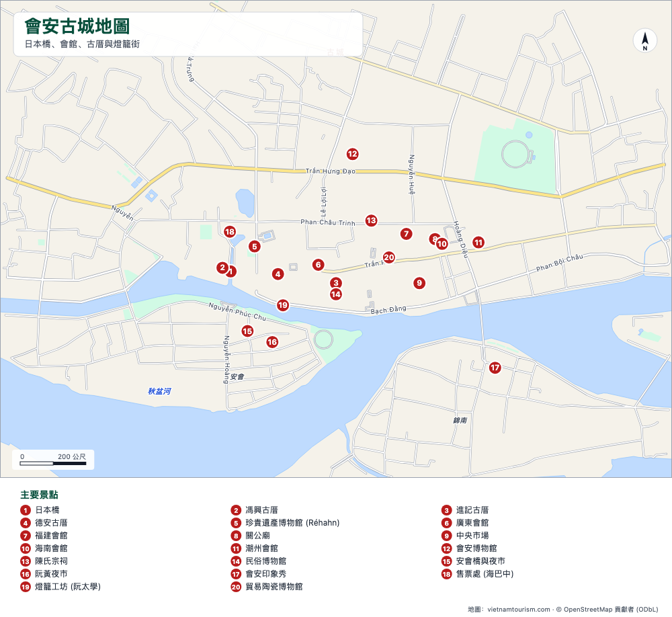The width and height of the screenshot is (672, 617).
Task: Select map marker 4 on the map
Action: point(278,274)
